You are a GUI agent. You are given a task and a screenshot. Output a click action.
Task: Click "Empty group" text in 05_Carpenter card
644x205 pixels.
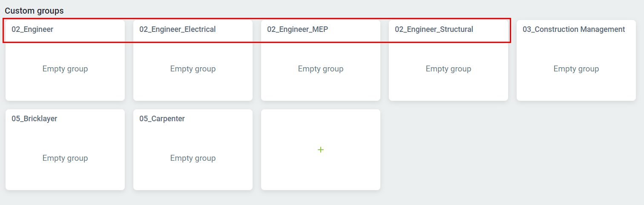pos(193,158)
